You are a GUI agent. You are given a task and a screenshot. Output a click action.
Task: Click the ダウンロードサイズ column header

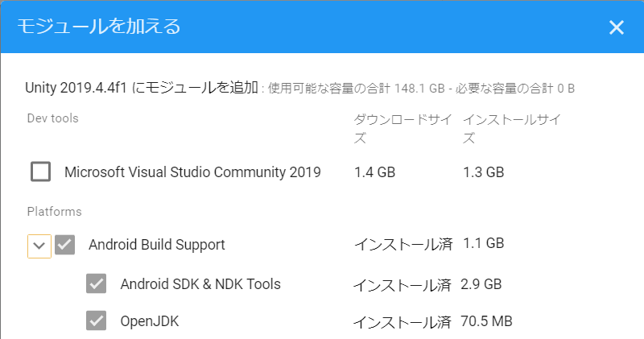click(403, 129)
